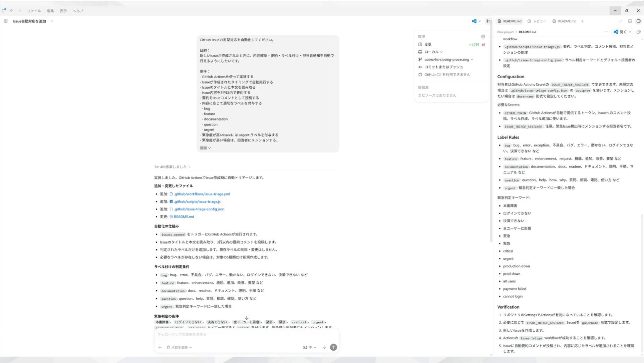Add a new tab with the plus icon
The height and width of the screenshot is (363, 644).
tap(583, 21)
